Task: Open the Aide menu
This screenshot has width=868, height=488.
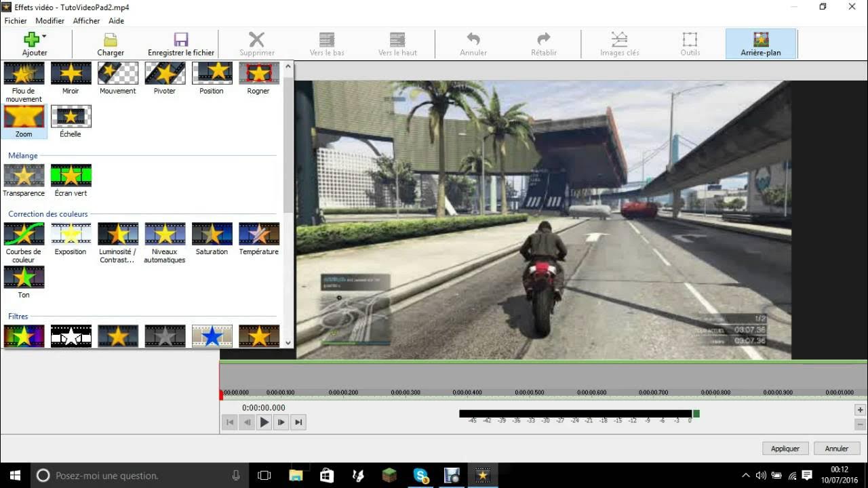Action: tap(117, 21)
